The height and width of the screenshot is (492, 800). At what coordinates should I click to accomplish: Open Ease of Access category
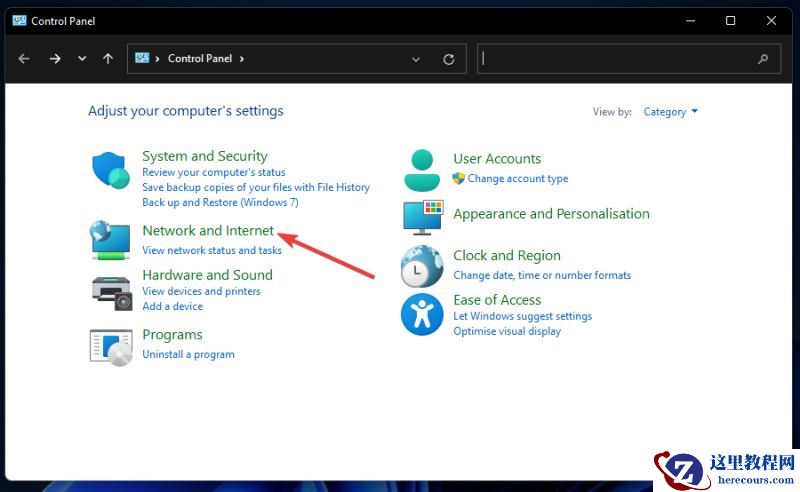[x=497, y=300]
